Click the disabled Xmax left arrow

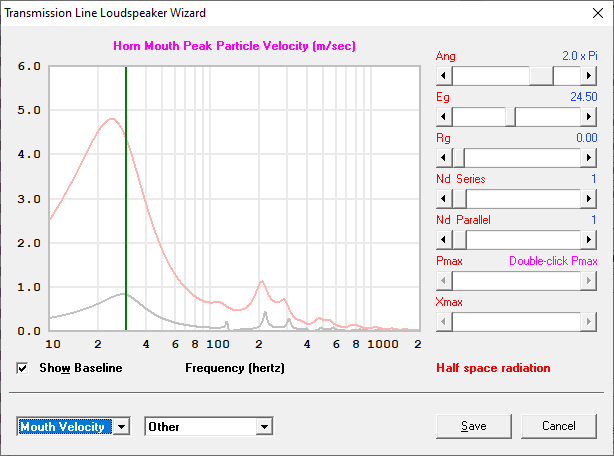444,322
